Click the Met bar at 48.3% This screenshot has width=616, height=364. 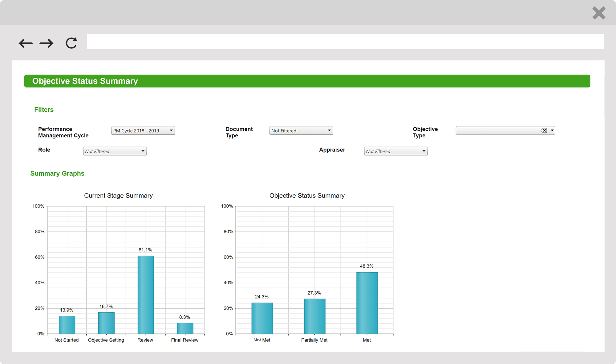pos(367,303)
